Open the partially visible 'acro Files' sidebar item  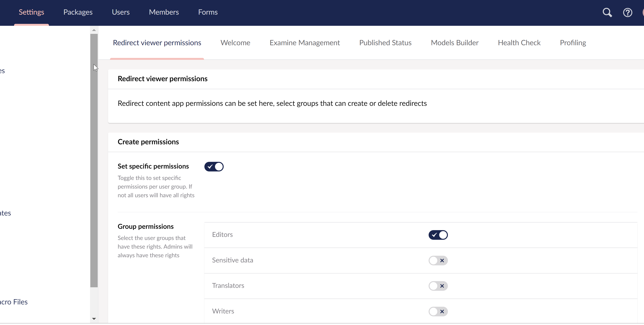[14, 302]
